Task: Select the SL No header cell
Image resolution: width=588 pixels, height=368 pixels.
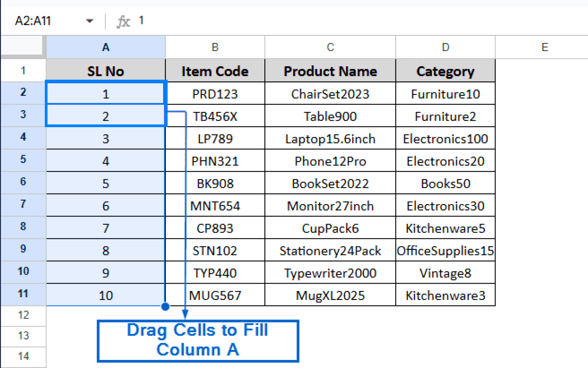Action: 106,71
